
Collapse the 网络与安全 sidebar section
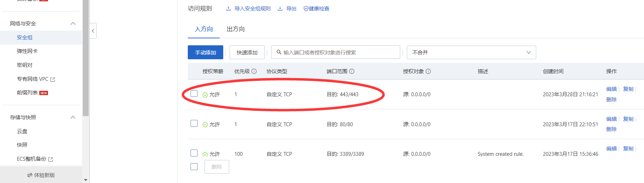pyautogui.click(x=73, y=24)
